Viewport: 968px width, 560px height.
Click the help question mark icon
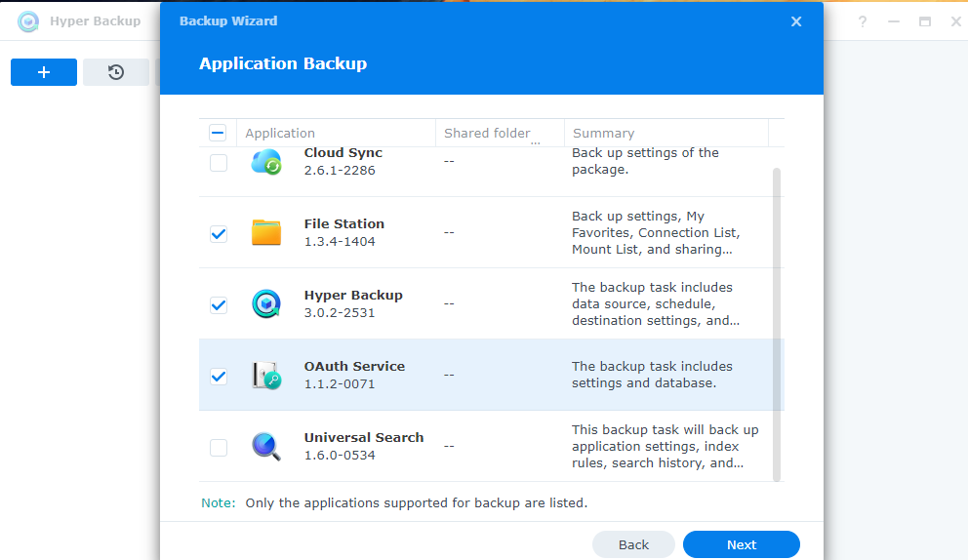pos(863,21)
